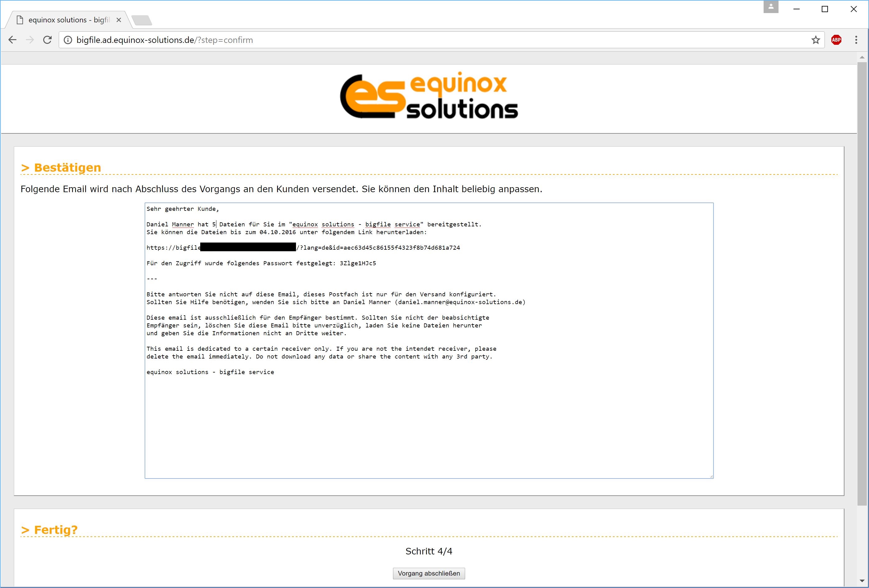
Task: Click the browser back arrow
Action: 12,40
